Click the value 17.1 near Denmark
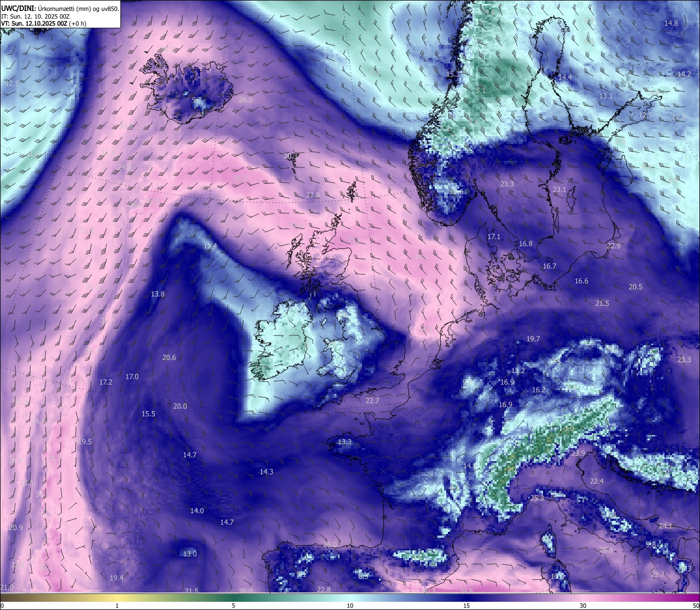This screenshot has width=700, height=610. click(494, 237)
